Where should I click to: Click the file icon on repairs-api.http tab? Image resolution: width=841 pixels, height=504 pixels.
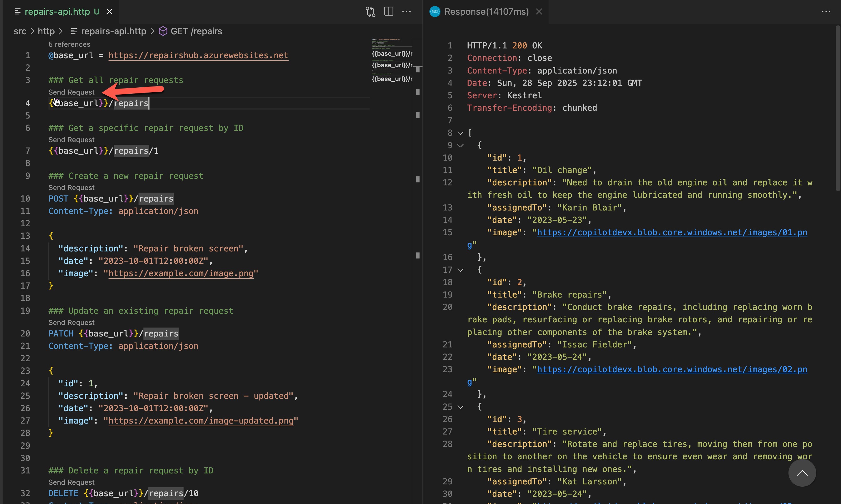pyautogui.click(x=18, y=11)
